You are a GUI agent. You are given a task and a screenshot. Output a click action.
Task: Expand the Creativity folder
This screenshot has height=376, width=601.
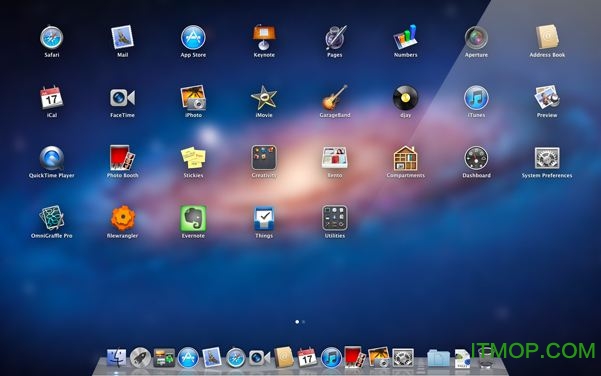tap(264, 158)
